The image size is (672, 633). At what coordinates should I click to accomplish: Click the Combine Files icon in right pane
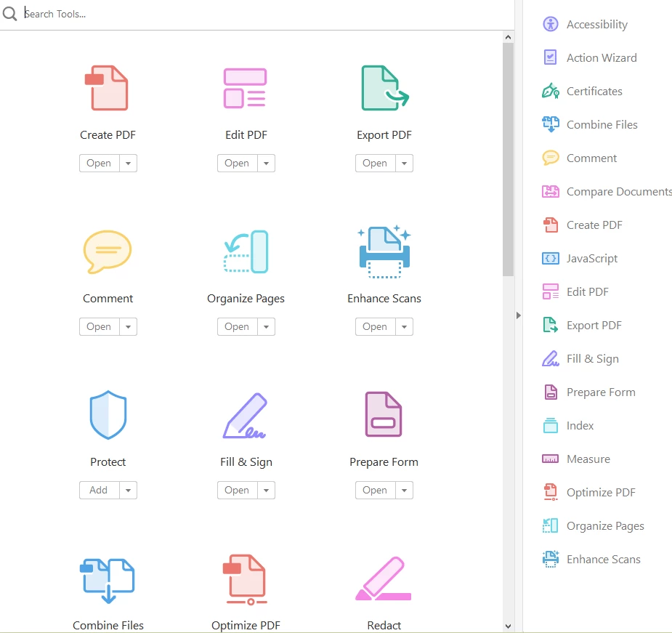[550, 124]
